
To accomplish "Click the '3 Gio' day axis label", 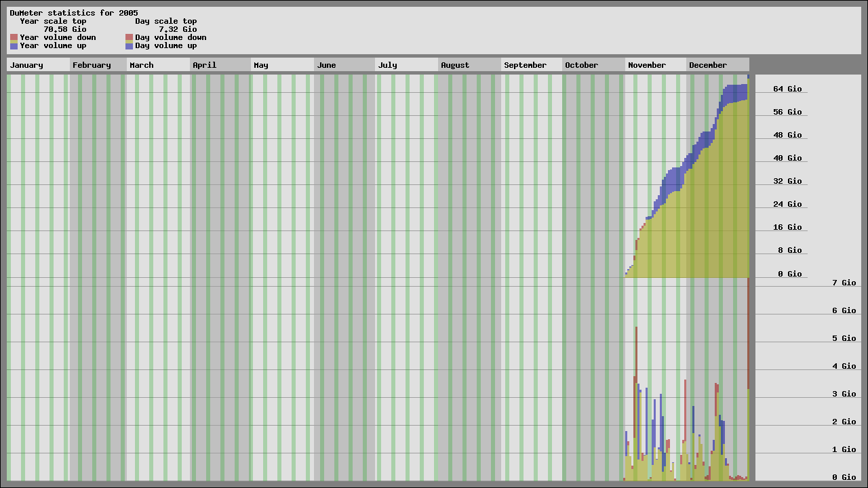I will click(x=844, y=394).
